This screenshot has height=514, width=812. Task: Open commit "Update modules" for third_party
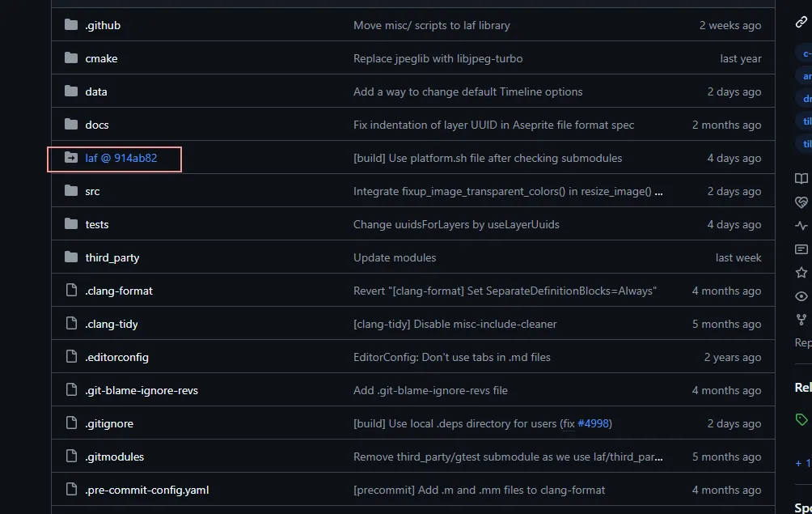(395, 257)
